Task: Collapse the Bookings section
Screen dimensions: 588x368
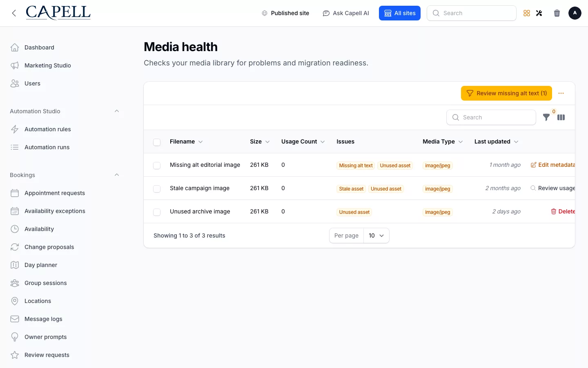Action: click(x=117, y=175)
